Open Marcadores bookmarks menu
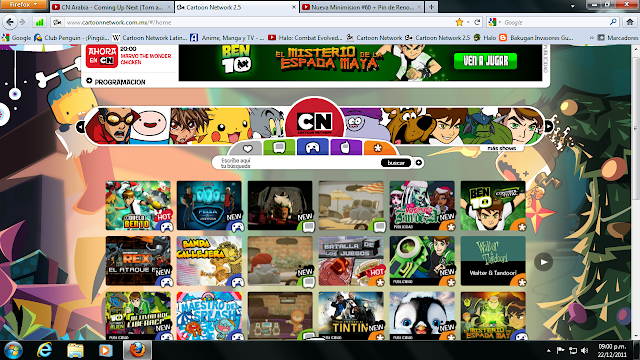The width and height of the screenshot is (640, 360). click(x=618, y=38)
